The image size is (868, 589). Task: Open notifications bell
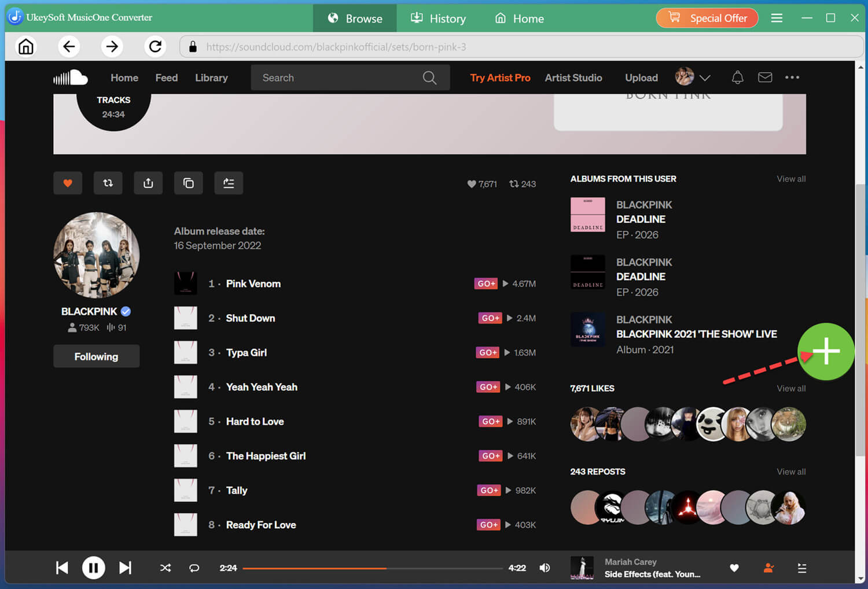coord(737,78)
